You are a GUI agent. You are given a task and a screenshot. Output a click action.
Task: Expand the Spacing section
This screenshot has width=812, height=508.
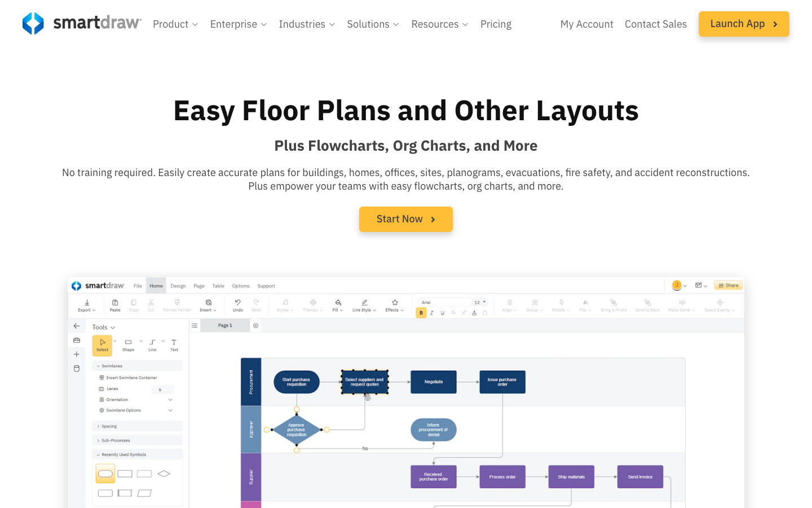137,426
